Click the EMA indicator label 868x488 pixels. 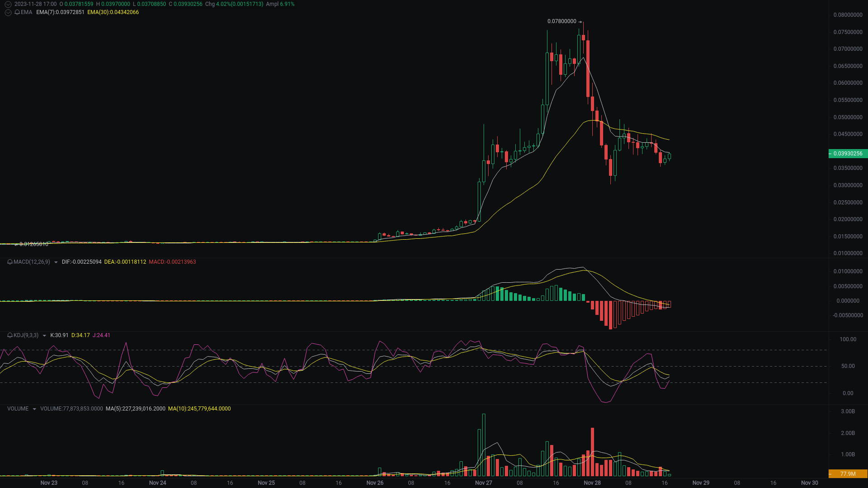(26, 12)
